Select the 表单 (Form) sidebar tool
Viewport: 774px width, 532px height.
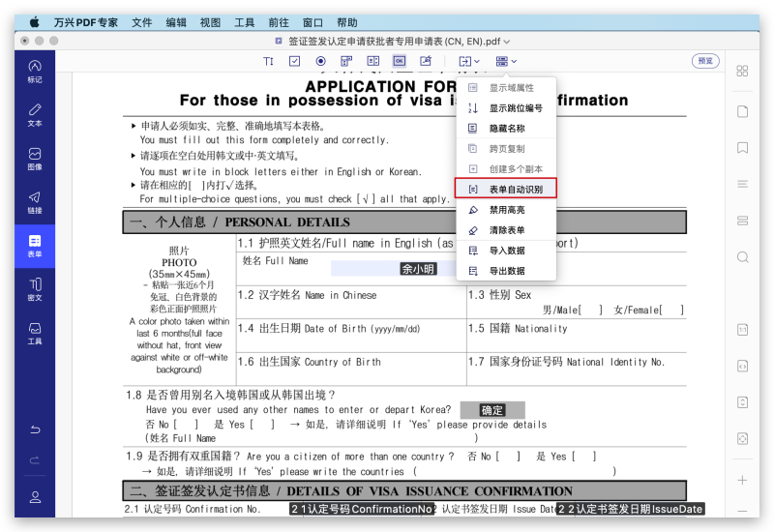(35, 247)
